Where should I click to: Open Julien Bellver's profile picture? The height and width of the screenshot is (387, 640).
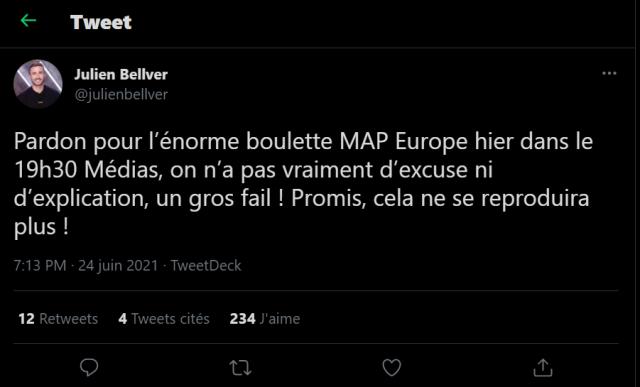(x=38, y=84)
